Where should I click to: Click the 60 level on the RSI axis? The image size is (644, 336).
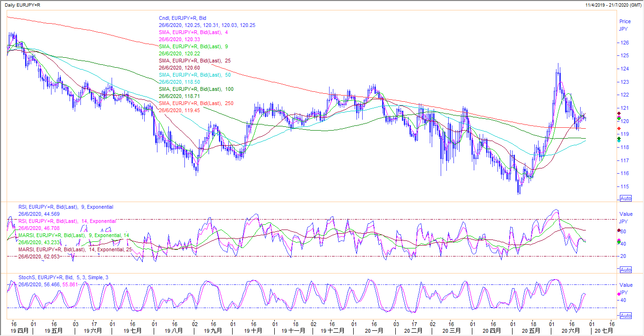click(x=623, y=231)
